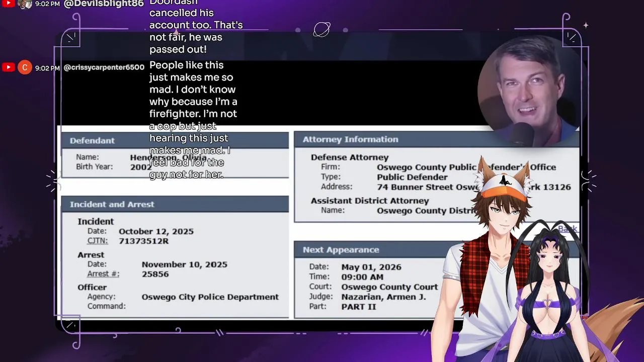This screenshot has height=362, width=644.
Task: Click the YouTube icon beside @crissycarpenter6500
Action: tap(8, 67)
